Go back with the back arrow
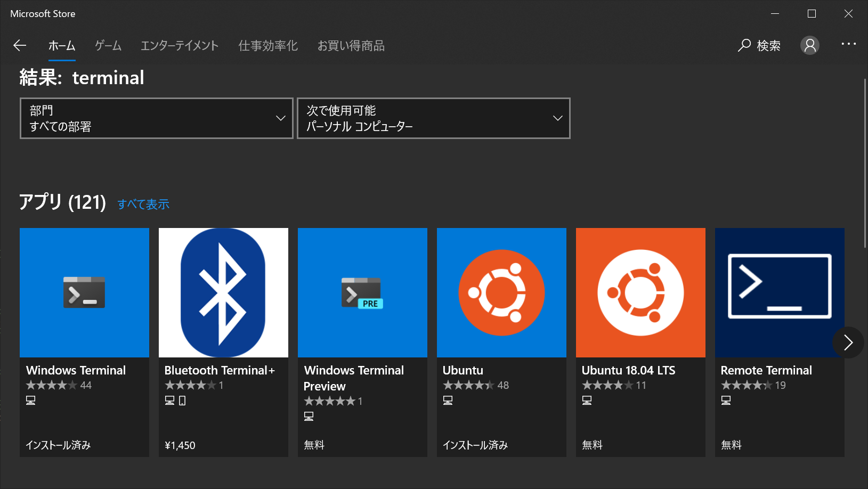This screenshot has height=489, width=868. pyautogui.click(x=20, y=46)
